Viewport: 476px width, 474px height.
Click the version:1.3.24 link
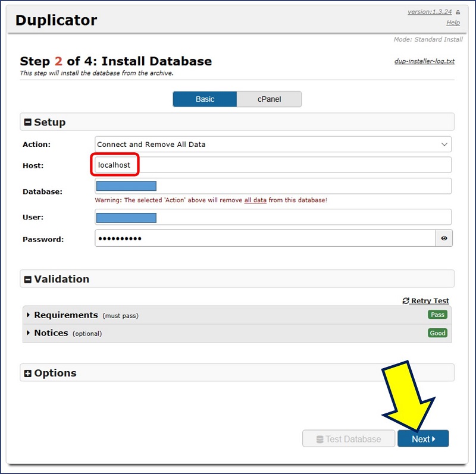tap(430, 12)
